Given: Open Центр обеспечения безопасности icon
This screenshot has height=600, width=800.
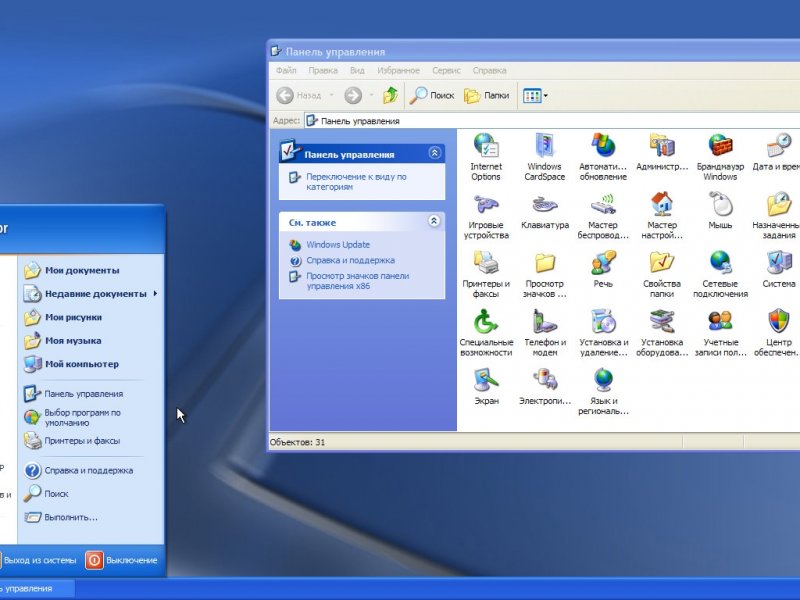Looking at the screenshot, I should pyautogui.click(x=777, y=333).
